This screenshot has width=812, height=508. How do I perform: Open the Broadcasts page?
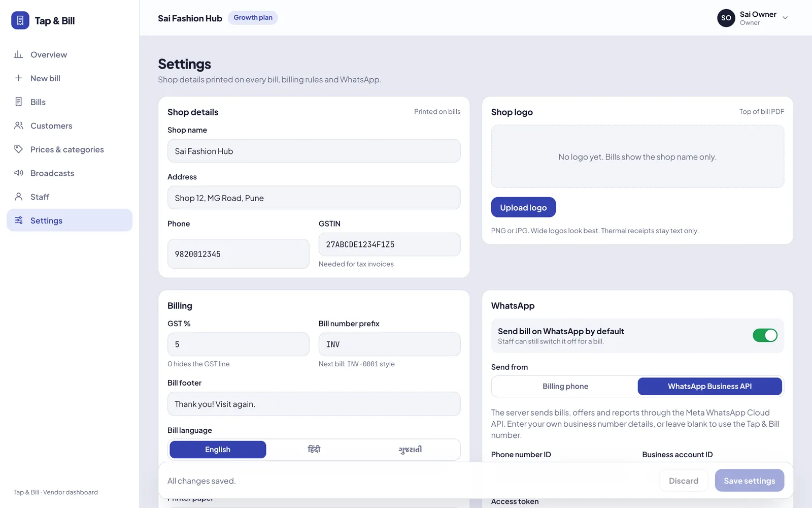point(70,173)
